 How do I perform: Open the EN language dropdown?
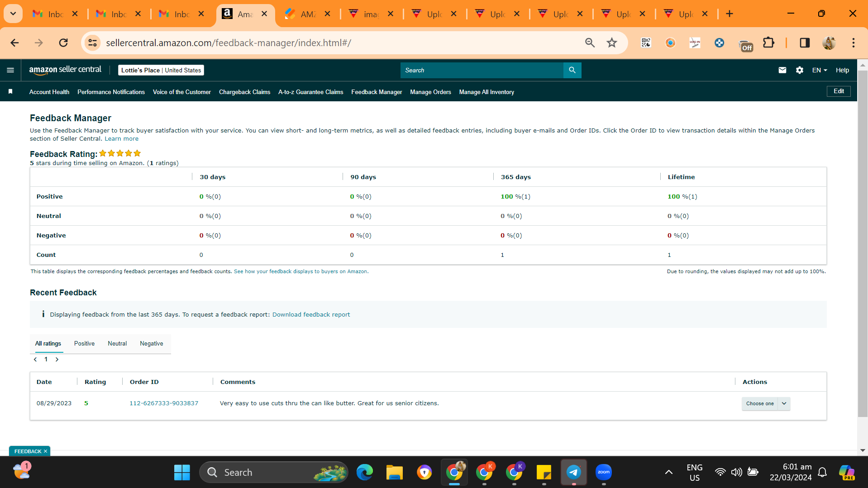click(x=820, y=70)
